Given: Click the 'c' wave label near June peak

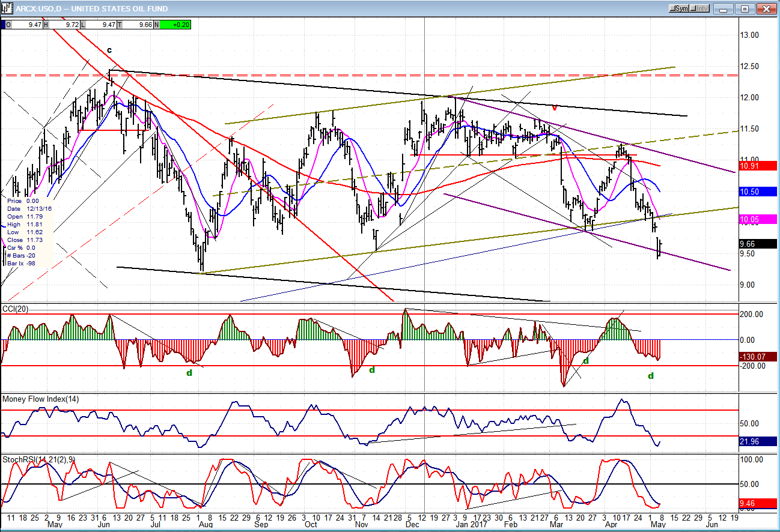Looking at the screenshot, I should 109,50.
